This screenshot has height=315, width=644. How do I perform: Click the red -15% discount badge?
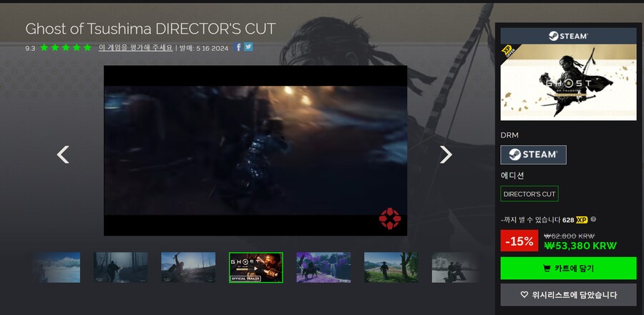tap(519, 241)
